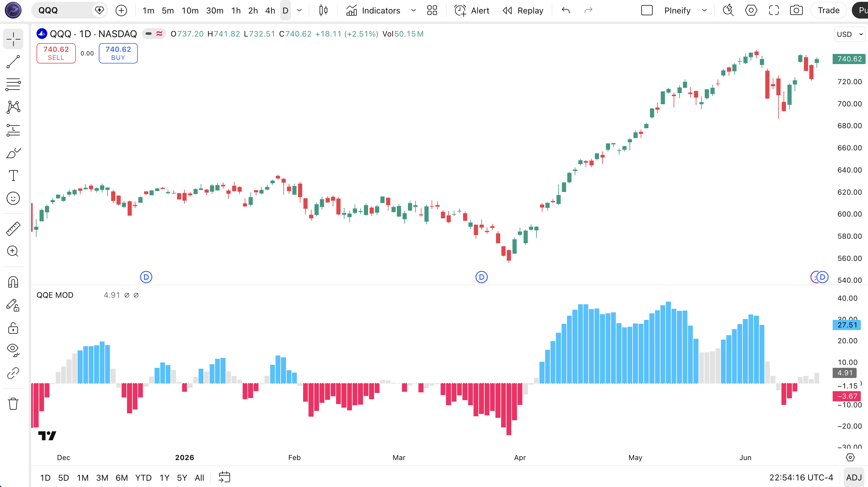Screen dimensions: 868x487
Task: Set the date range to YTD
Action: tap(143, 477)
